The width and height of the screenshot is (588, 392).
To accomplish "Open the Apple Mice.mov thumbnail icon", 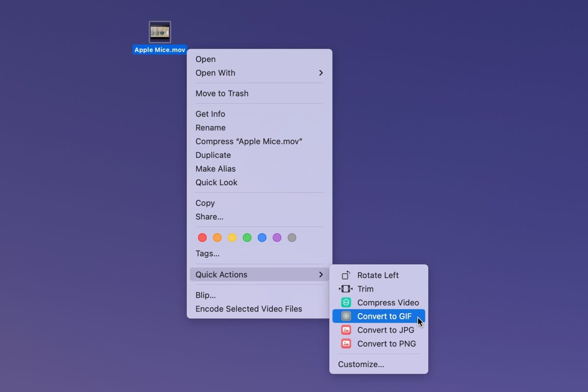I will 160,32.
